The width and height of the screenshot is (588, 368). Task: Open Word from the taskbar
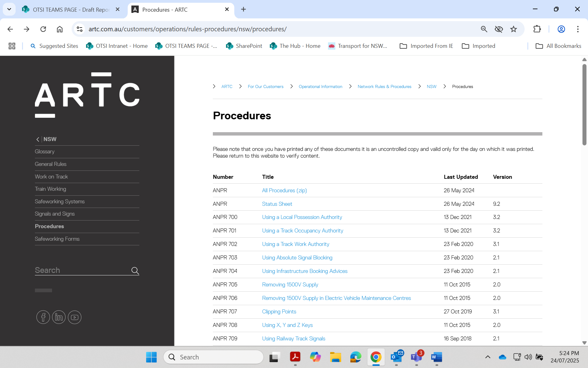click(437, 357)
